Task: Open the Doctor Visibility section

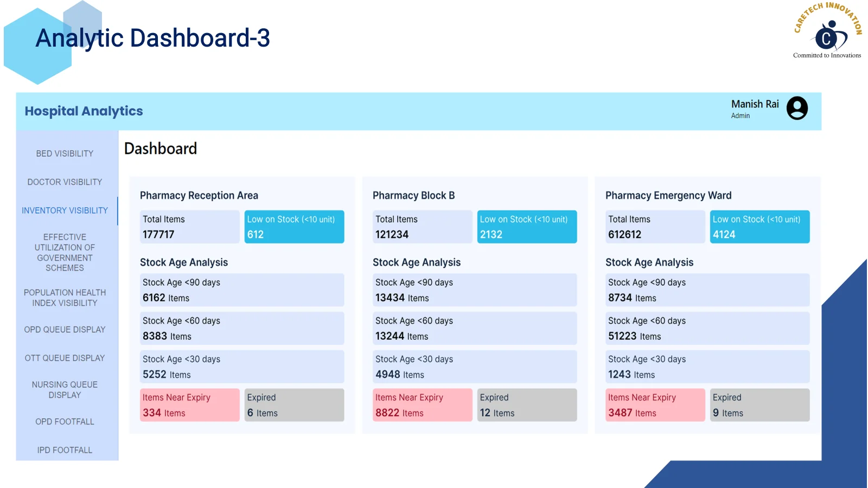Action: tap(65, 182)
